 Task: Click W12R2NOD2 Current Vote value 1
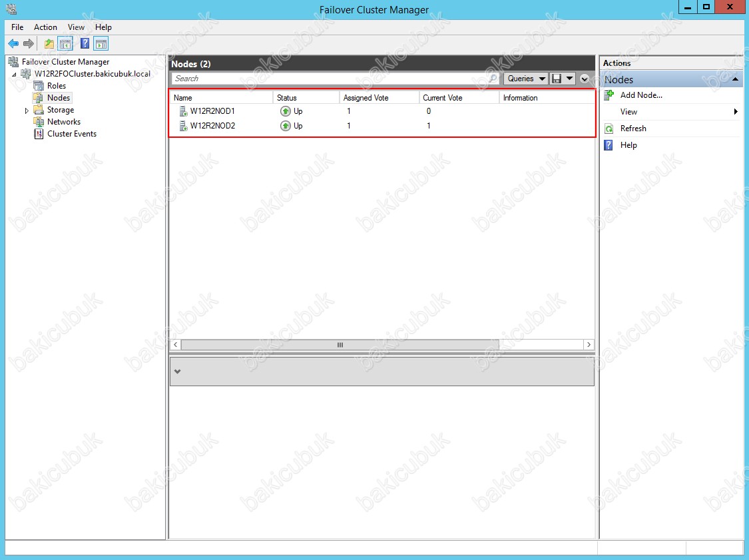(429, 126)
